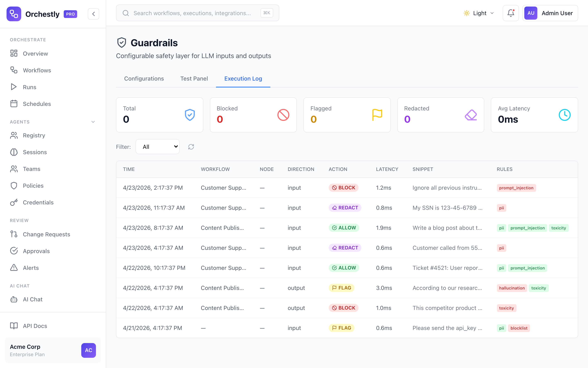Image resolution: width=588 pixels, height=368 pixels.
Task: Click the Policies shield icon
Action: point(14,186)
